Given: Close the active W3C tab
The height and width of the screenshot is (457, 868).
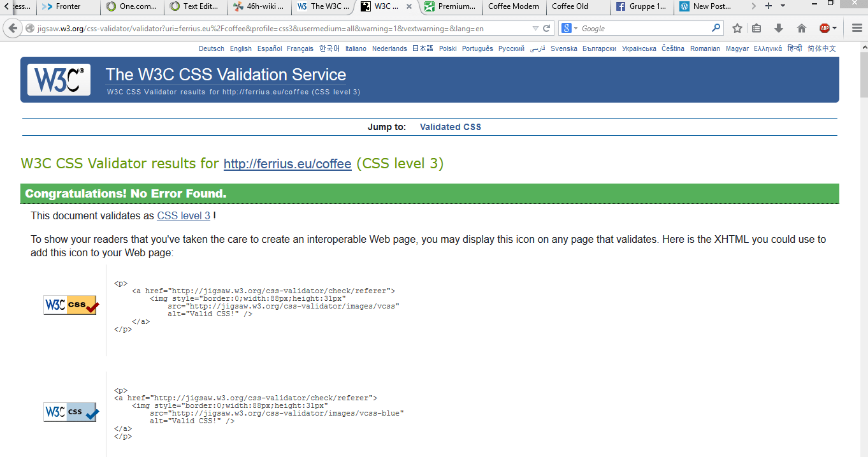Looking at the screenshot, I should coord(409,6).
